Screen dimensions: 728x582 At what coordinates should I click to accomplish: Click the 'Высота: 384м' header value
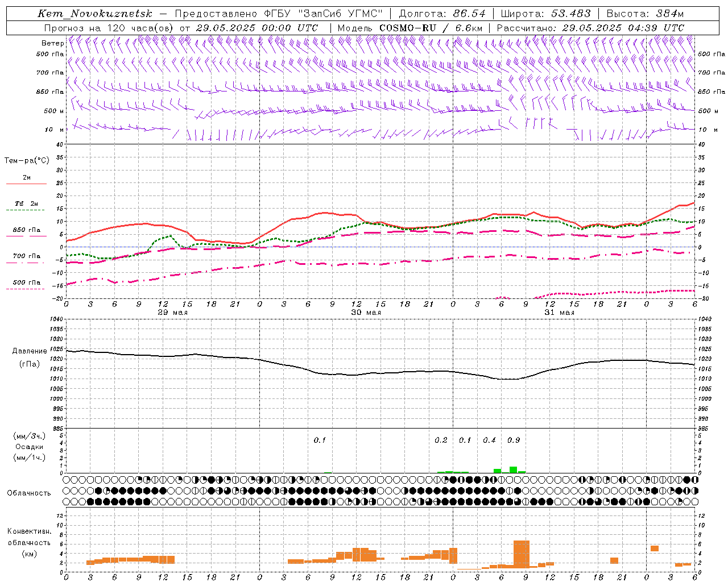click(645, 14)
